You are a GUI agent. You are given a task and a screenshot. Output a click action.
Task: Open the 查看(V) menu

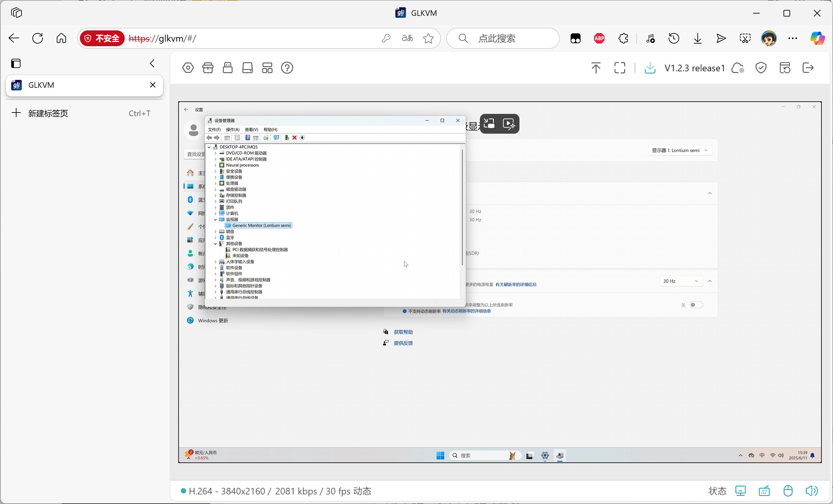[x=251, y=129]
